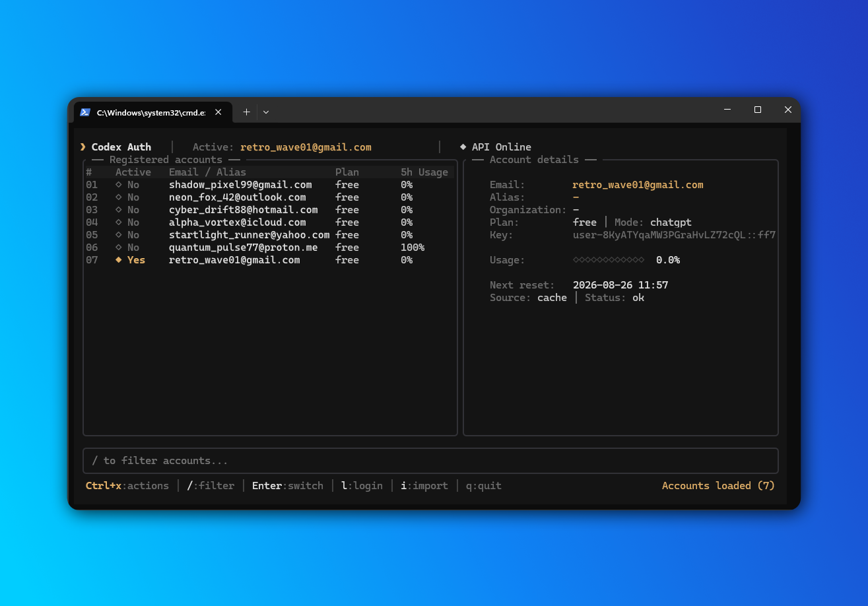Close the cmd.exe terminal tab
The height and width of the screenshot is (606, 868).
(x=218, y=112)
